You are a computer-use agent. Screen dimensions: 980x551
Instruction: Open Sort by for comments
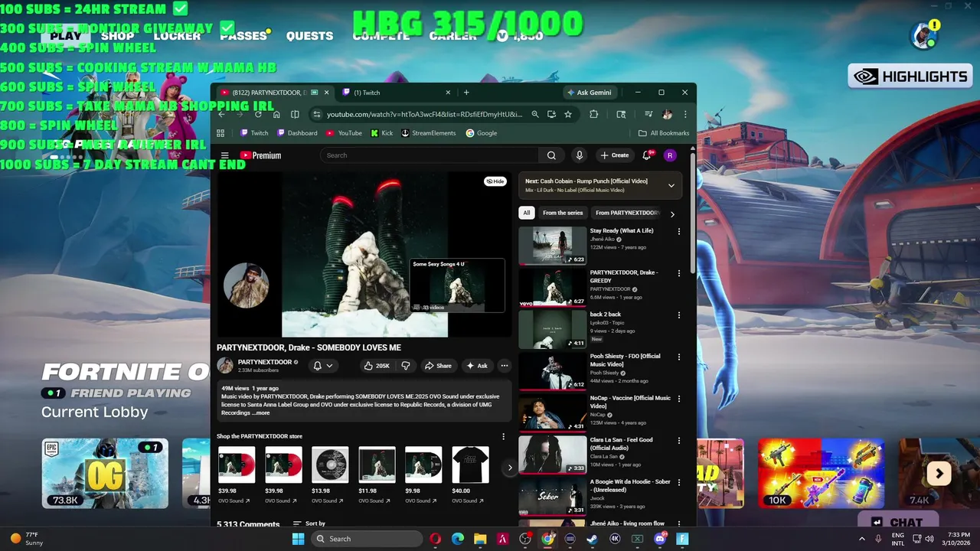[x=309, y=523]
